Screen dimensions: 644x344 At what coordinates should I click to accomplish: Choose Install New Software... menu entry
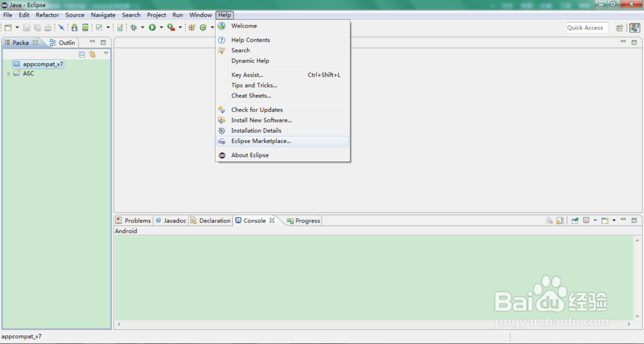[283, 120]
